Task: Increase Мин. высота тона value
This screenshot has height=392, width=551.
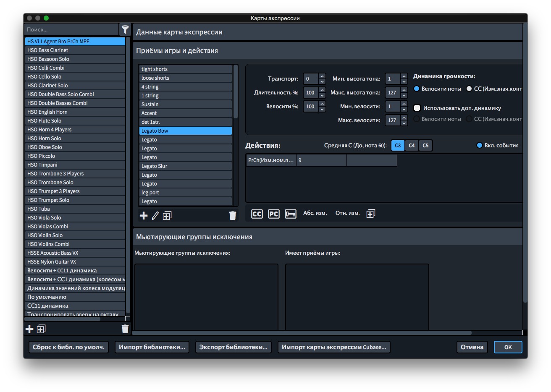Action: click(404, 76)
